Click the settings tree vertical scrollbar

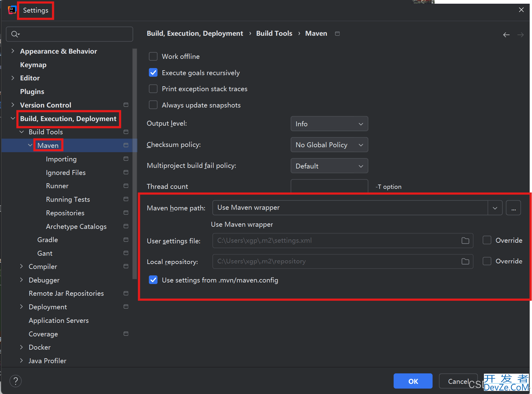coord(134,164)
